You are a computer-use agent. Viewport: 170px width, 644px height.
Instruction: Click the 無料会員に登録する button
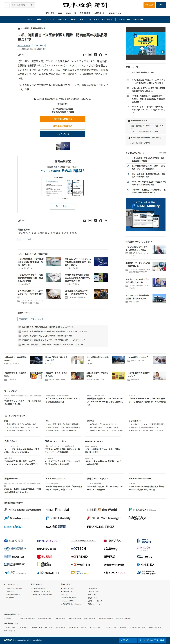(x=63, y=126)
